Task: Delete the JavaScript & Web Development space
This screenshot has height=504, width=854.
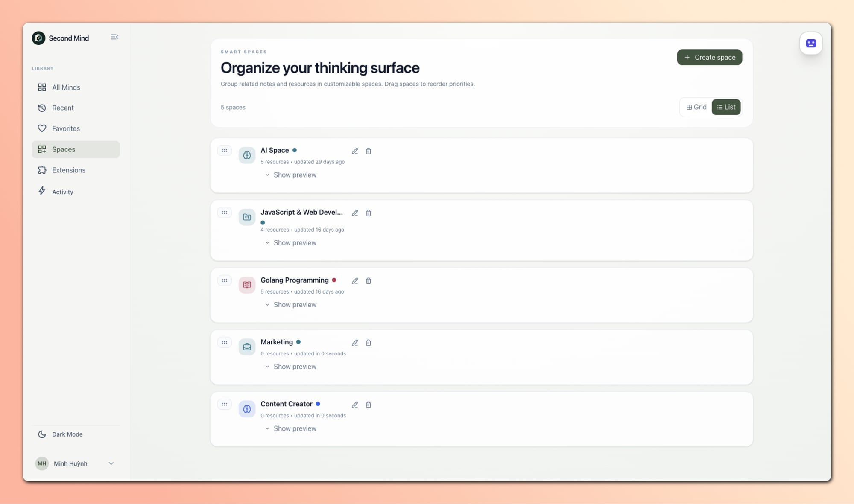Action: 369,213
